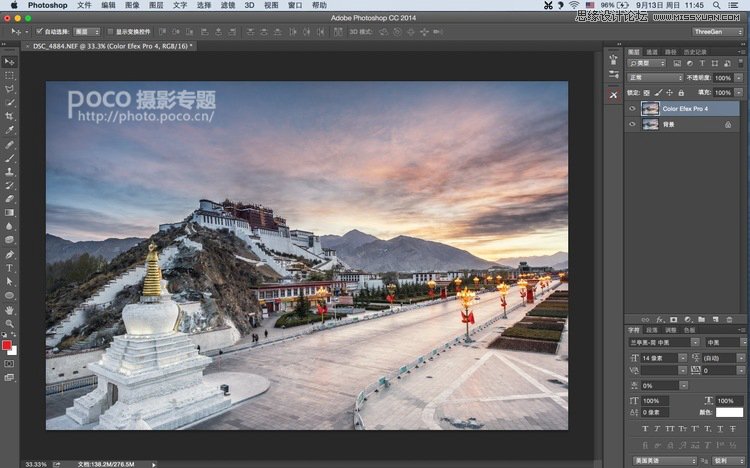Screen dimensions: 750x468
Task: Toggle Quick Mask mode icon
Action: (9, 364)
